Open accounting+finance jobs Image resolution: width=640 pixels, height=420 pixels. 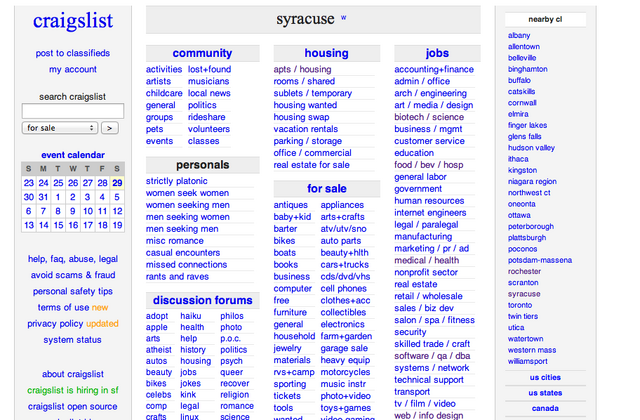(434, 69)
